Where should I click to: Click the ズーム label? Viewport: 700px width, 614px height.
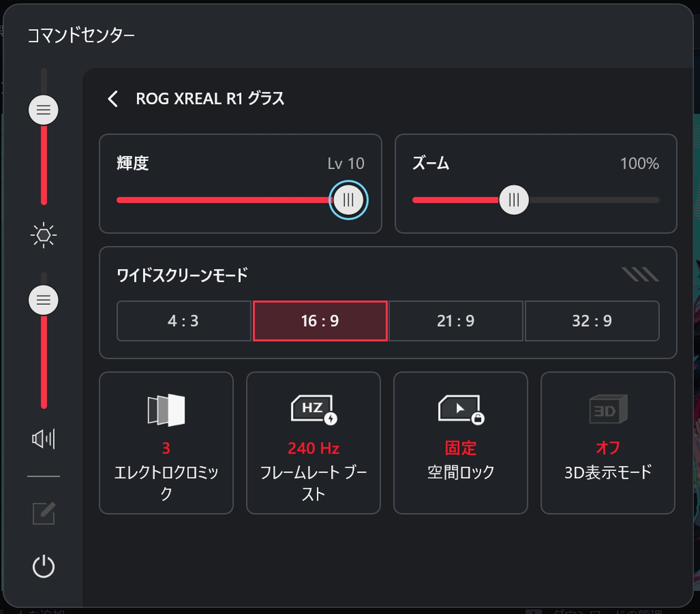tap(431, 163)
